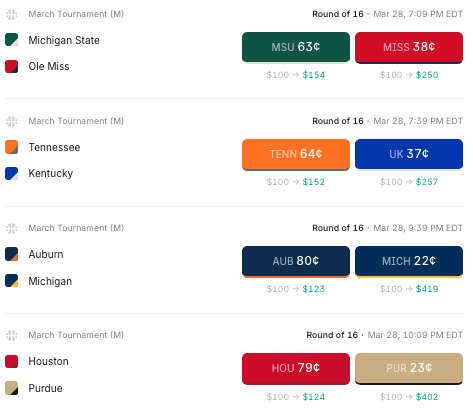Click the Michigan team color icon
The height and width of the screenshot is (413, 473).
12,281
